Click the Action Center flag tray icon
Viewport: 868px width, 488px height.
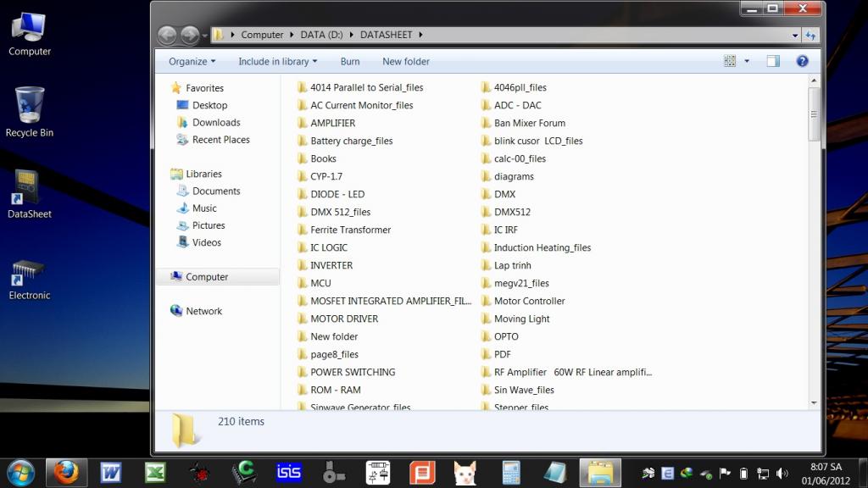coord(725,473)
